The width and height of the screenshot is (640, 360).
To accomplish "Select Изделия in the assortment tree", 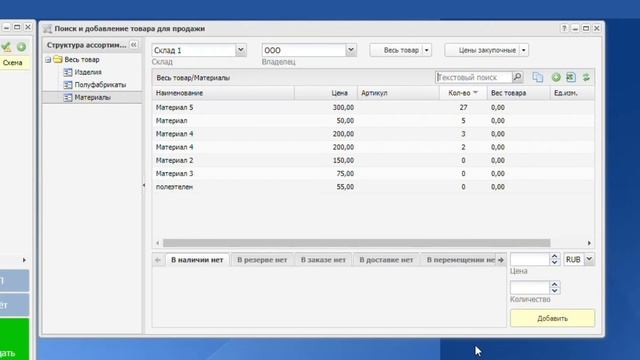I will coord(88,72).
